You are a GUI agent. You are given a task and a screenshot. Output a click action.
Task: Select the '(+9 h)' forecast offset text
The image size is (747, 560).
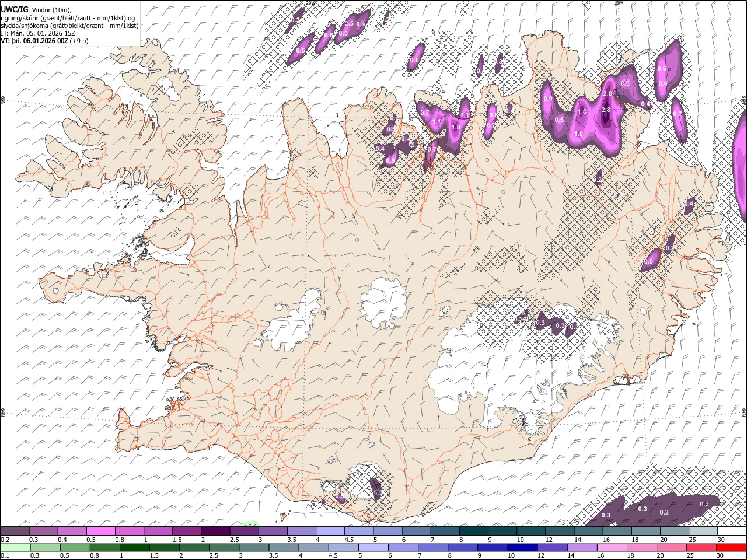pyautogui.click(x=79, y=41)
